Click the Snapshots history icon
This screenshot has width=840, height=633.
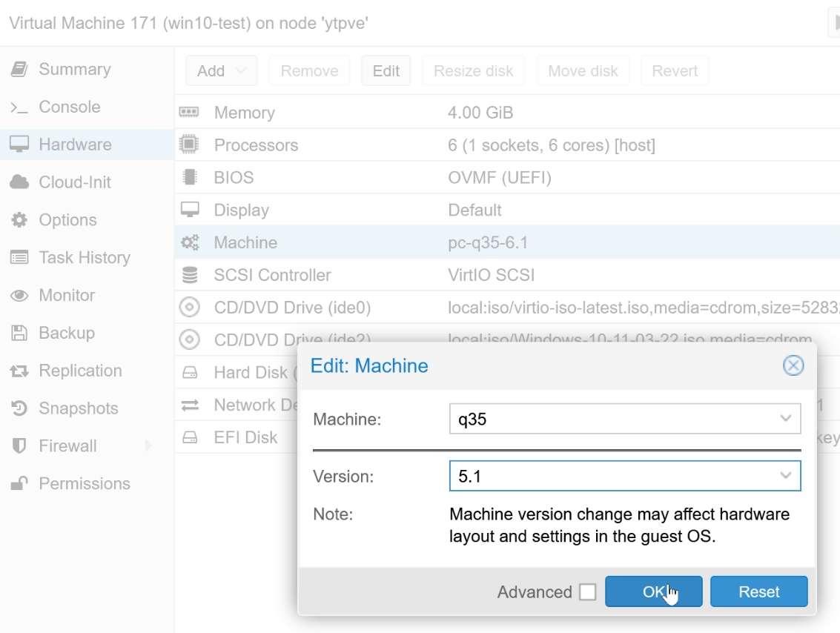19,408
